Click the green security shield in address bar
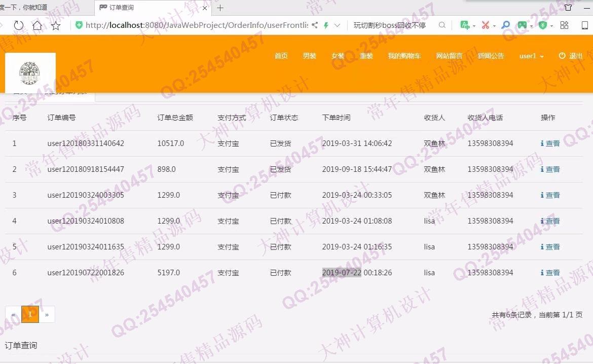Viewport: 593px width, 364px height. click(x=79, y=25)
